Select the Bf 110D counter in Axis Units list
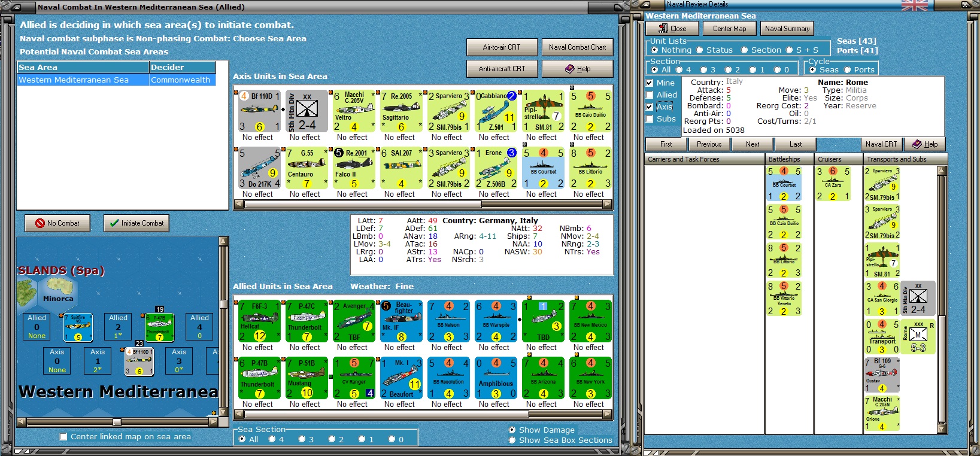 260,111
